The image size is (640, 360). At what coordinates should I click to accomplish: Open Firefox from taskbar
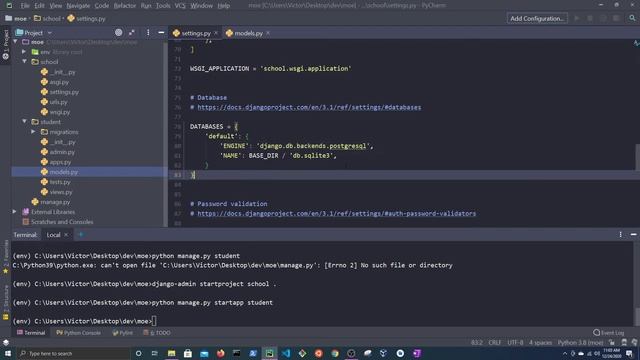coord(220,353)
